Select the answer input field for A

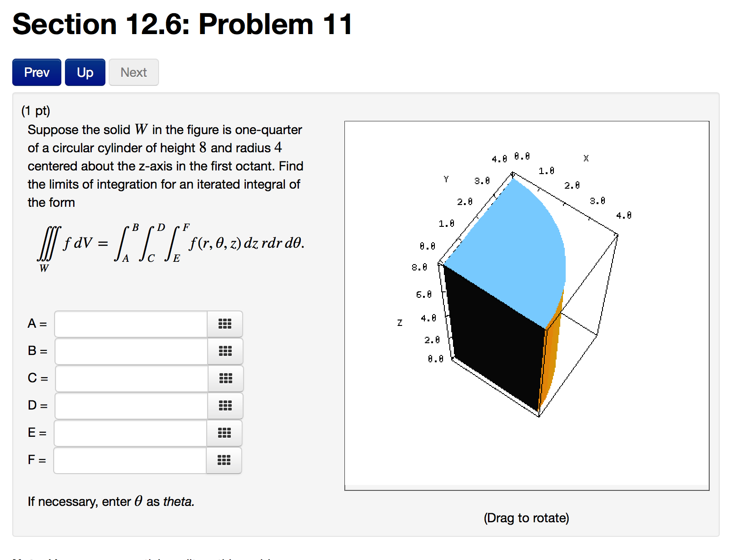point(130,324)
